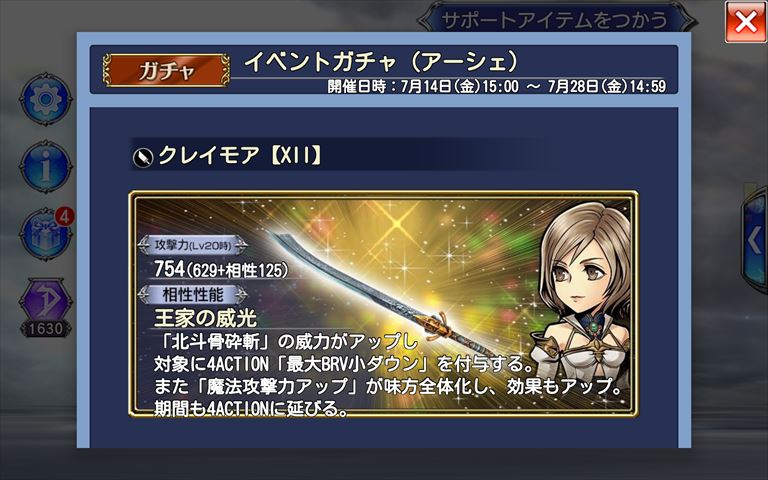Screen dimensions: 768x480
Task: Click the 開催日時 event date text
Action: [497, 87]
